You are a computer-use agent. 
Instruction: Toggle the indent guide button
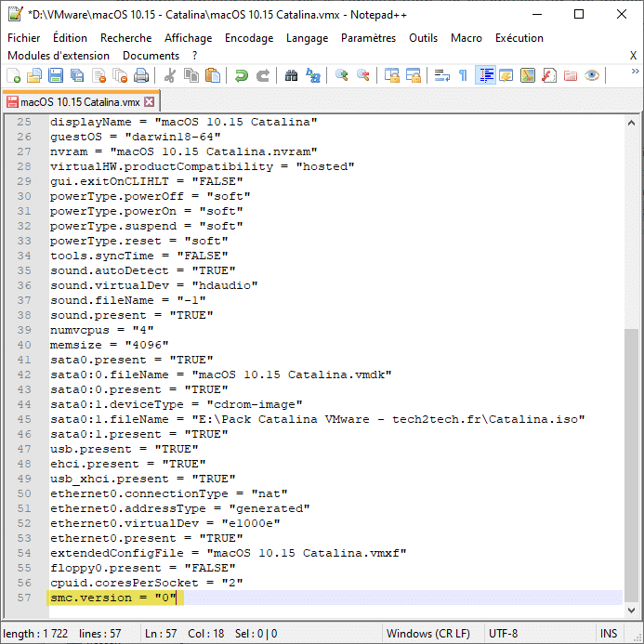(x=485, y=76)
